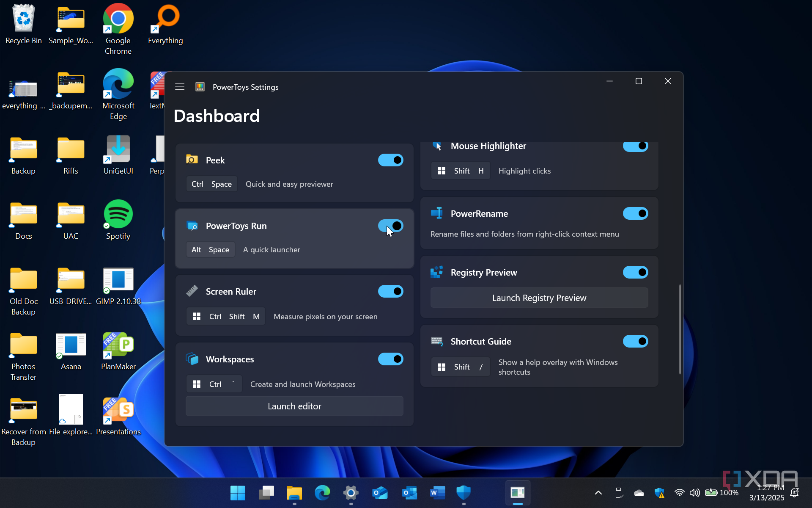The height and width of the screenshot is (508, 812).
Task: Select the Google Chrome desktop shortcut
Action: coord(118,30)
